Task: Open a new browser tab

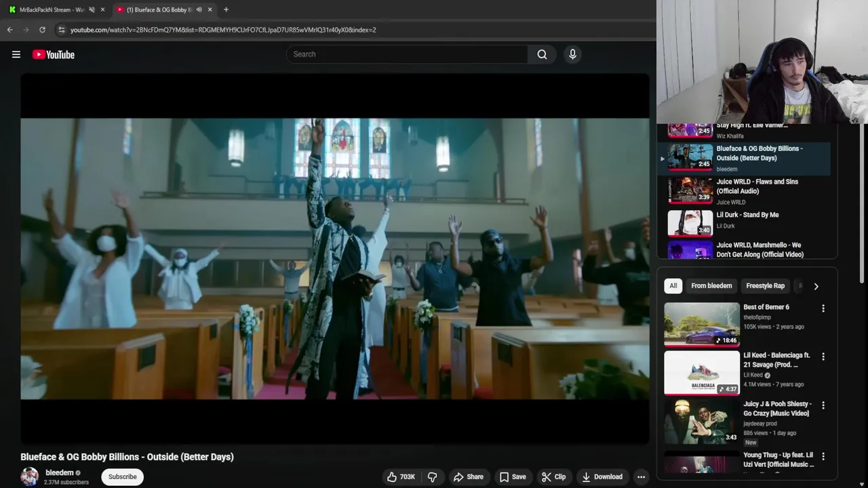Action: (226, 9)
